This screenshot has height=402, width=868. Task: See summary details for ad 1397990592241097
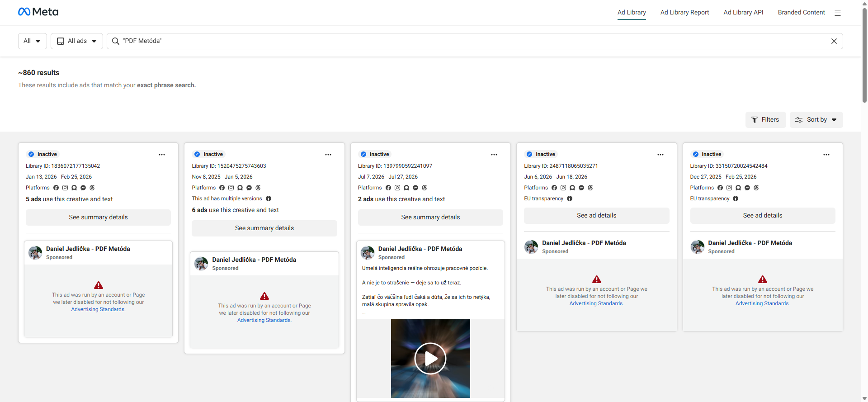pos(430,218)
